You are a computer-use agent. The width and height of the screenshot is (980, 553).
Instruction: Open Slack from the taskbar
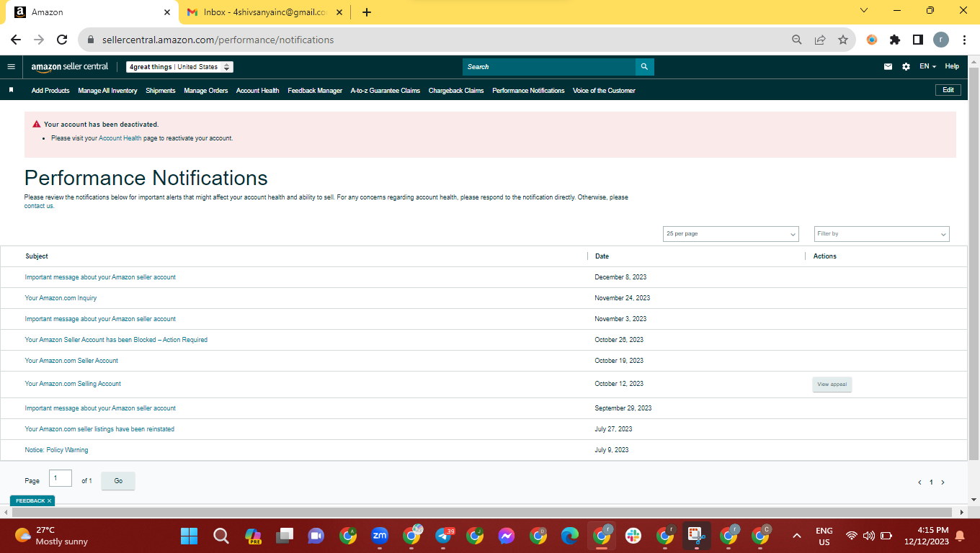pos(633,536)
